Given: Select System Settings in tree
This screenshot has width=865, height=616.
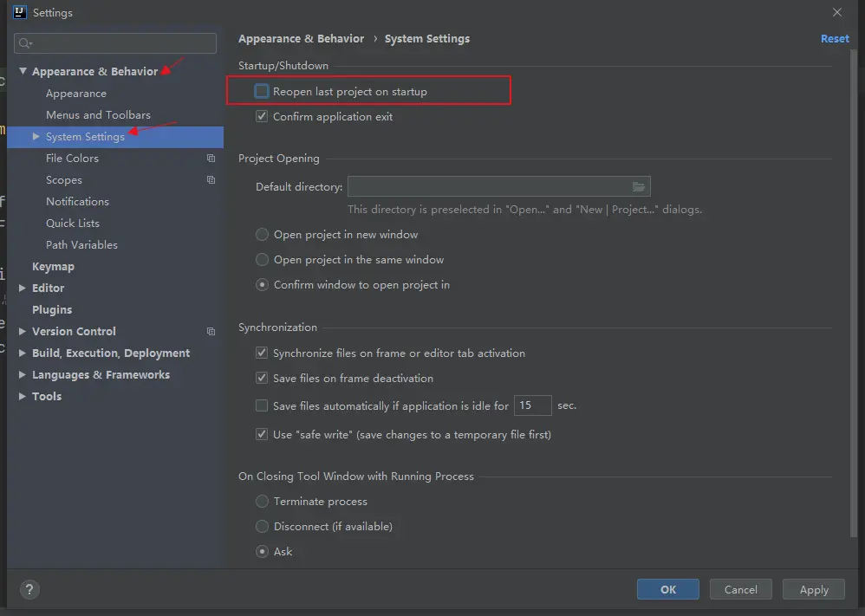Looking at the screenshot, I should click(x=115, y=137).
